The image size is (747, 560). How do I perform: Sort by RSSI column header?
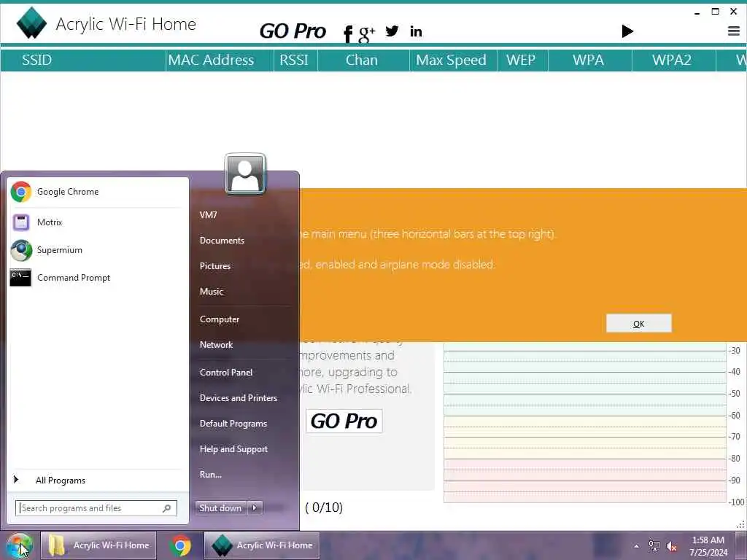[x=294, y=60]
